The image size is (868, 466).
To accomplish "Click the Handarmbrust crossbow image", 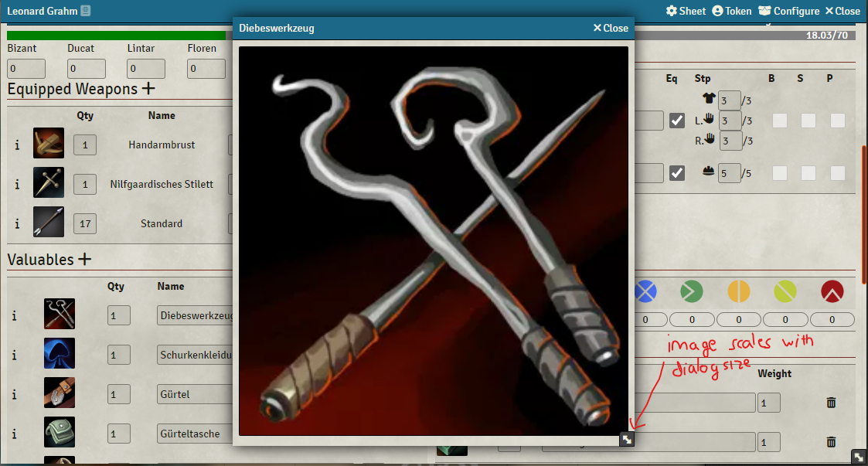I will point(49,143).
